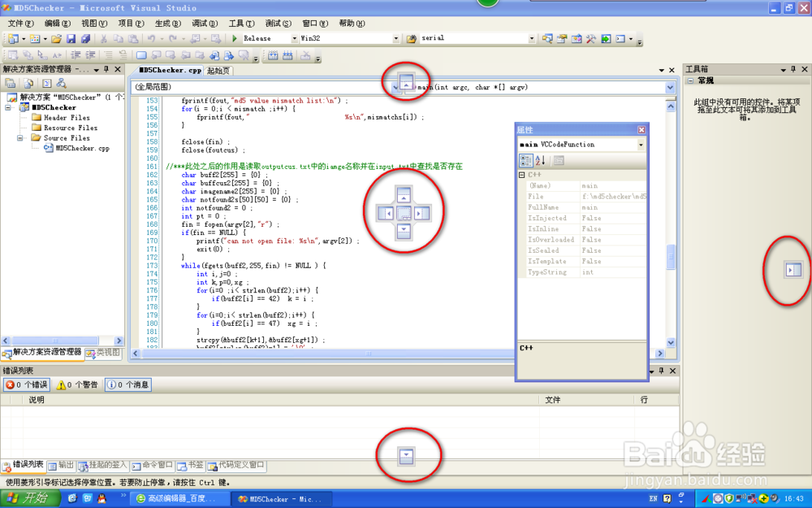Save the current file with floppy icon
812x508 pixels.
tap(71, 38)
